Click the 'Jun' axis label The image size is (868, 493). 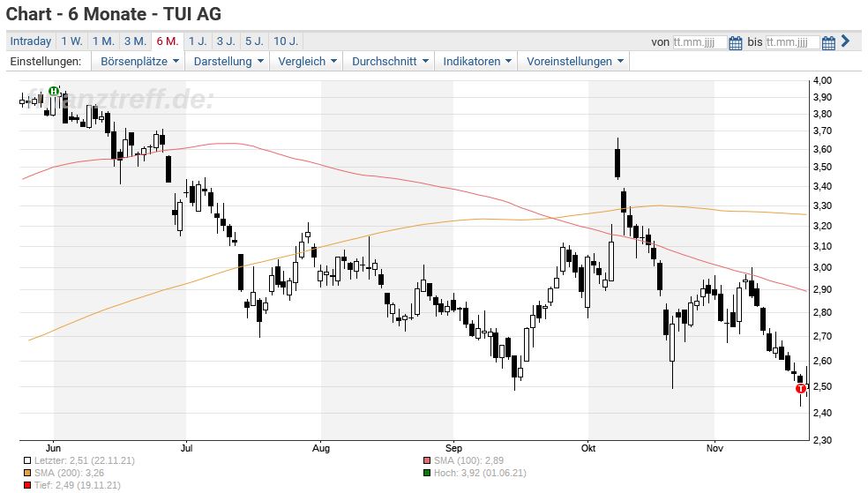(x=54, y=448)
